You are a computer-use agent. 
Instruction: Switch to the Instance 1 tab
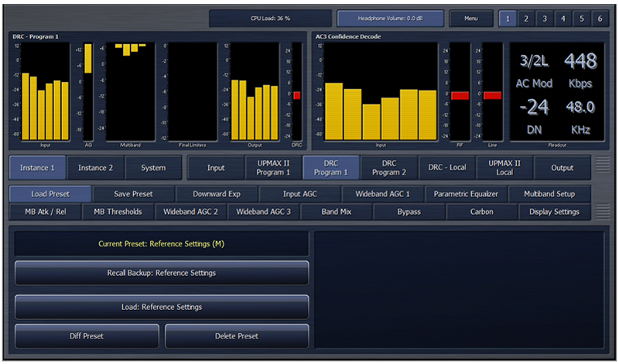(37, 168)
